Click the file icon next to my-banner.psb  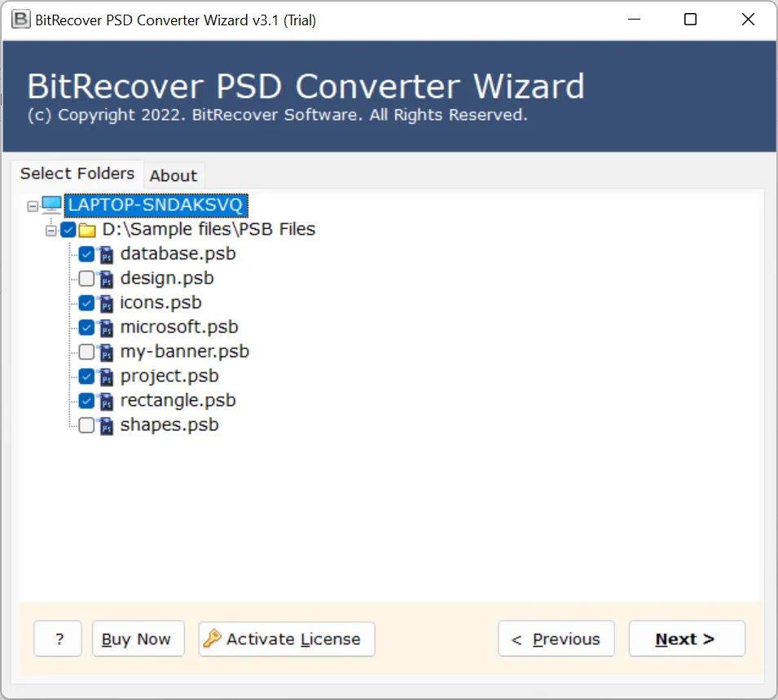click(106, 352)
